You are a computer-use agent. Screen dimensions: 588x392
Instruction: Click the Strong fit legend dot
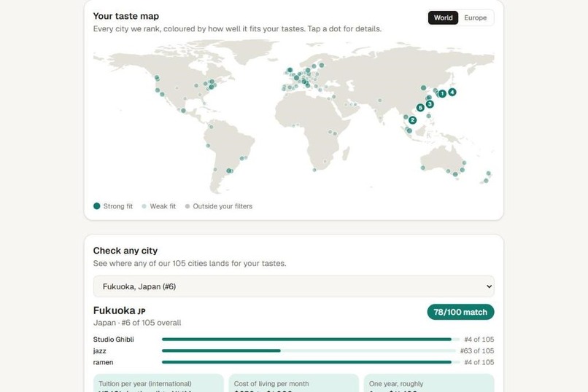tap(97, 206)
